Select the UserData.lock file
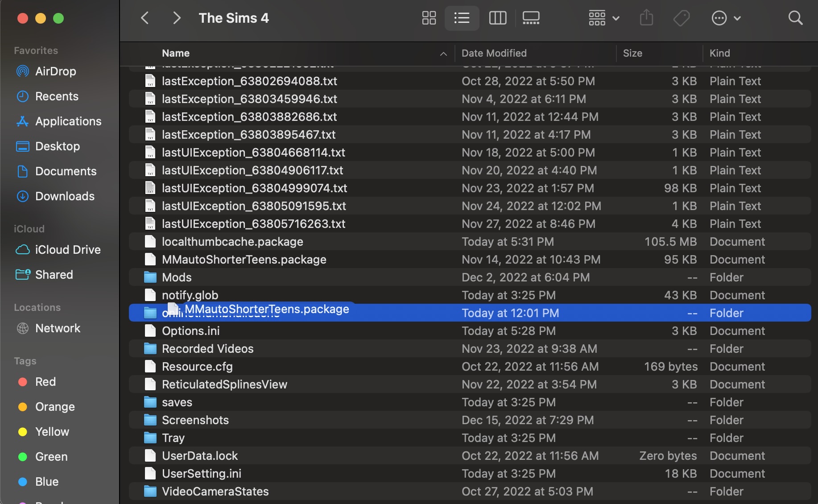Image resolution: width=818 pixels, height=504 pixels. point(470,456)
